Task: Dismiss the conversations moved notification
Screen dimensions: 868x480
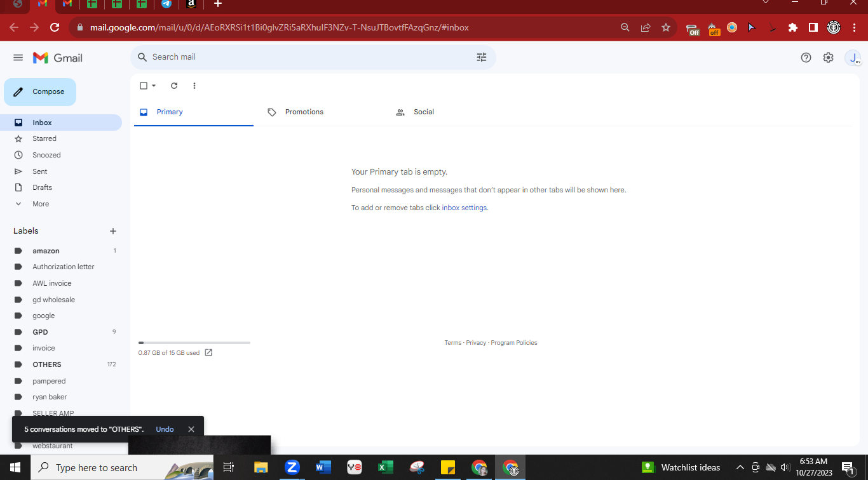Action: click(x=191, y=429)
